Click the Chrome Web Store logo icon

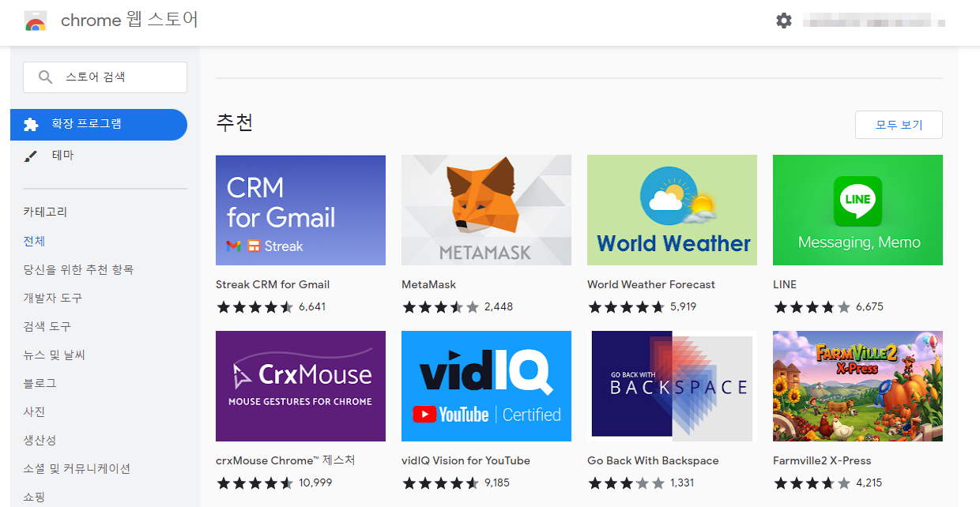coord(36,21)
